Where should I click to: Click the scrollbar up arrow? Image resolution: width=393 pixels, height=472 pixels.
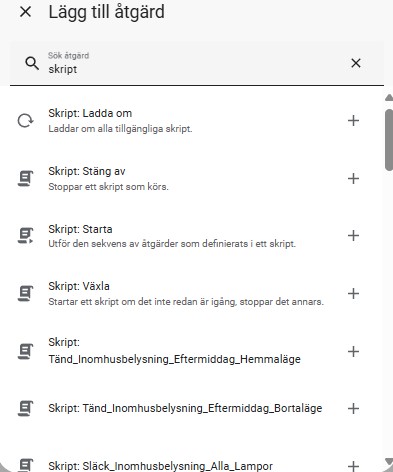tap(389, 98)
